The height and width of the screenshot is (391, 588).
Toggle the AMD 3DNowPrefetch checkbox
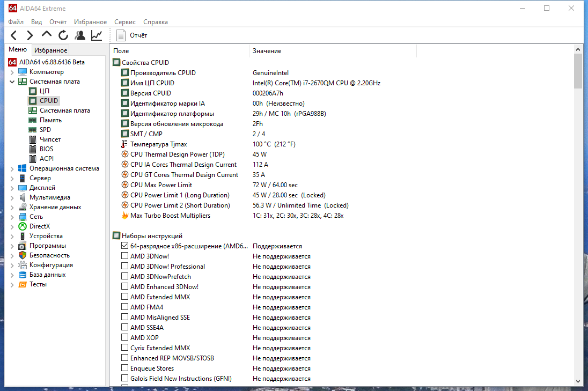coord(125,276)
